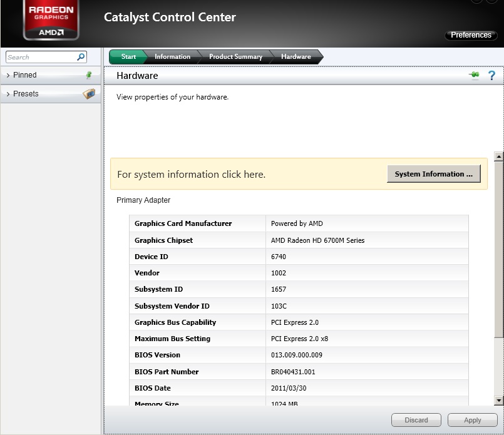Open the Product Summary breadcrumb

(x=235, y=56)
